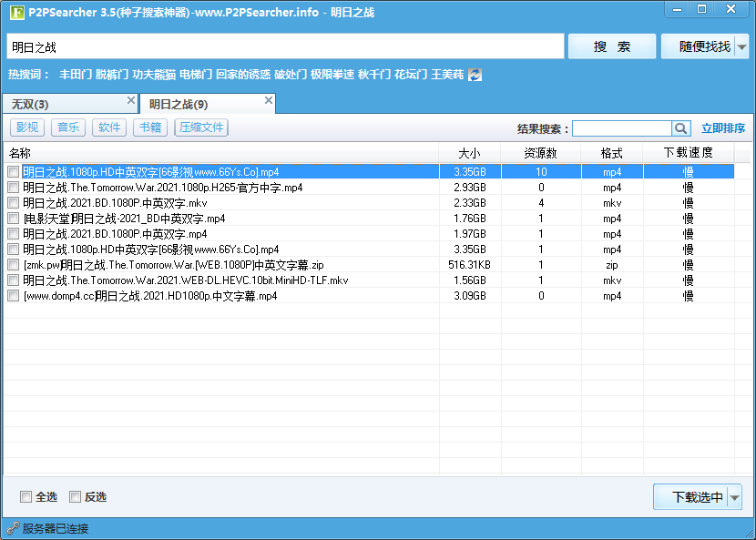
Task: Toggle the 反选 invert selection checkbox
Action: 75,496
